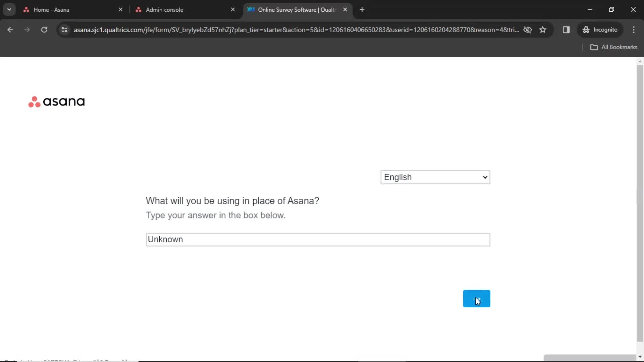
Task: Open the English language dropdown
Action: click(435, 177)
